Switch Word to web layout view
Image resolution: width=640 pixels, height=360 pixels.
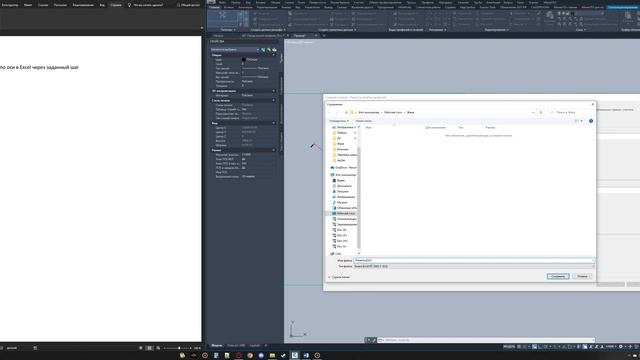click(x=158, y=348)
